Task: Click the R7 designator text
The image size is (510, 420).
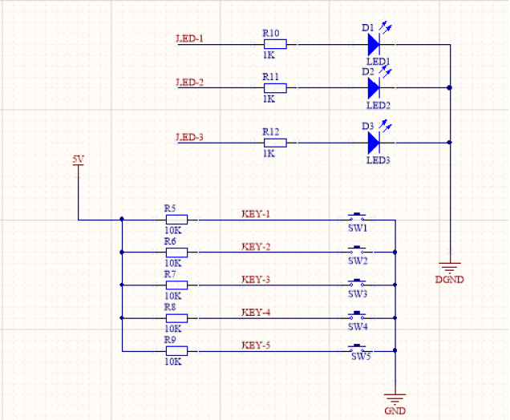Action: coord(170,274)
